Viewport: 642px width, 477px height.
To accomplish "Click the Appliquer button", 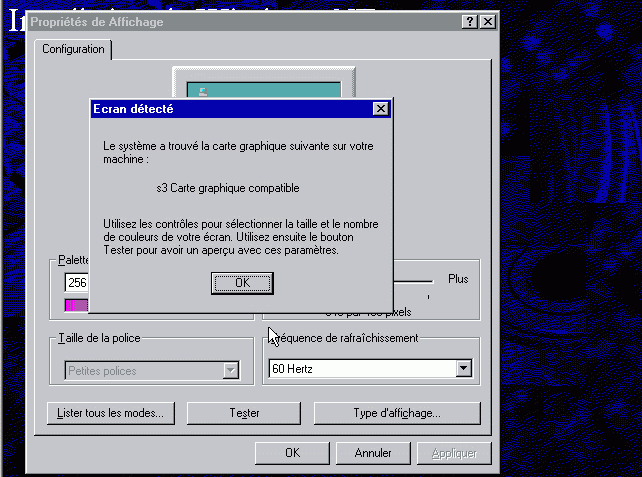I will [454, 453].
